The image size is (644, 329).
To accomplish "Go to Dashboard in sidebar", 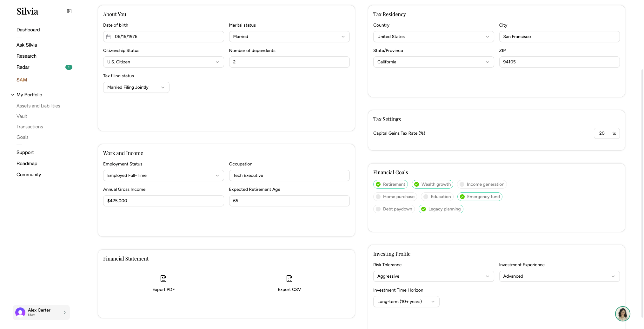I will [x=28, y=30].
